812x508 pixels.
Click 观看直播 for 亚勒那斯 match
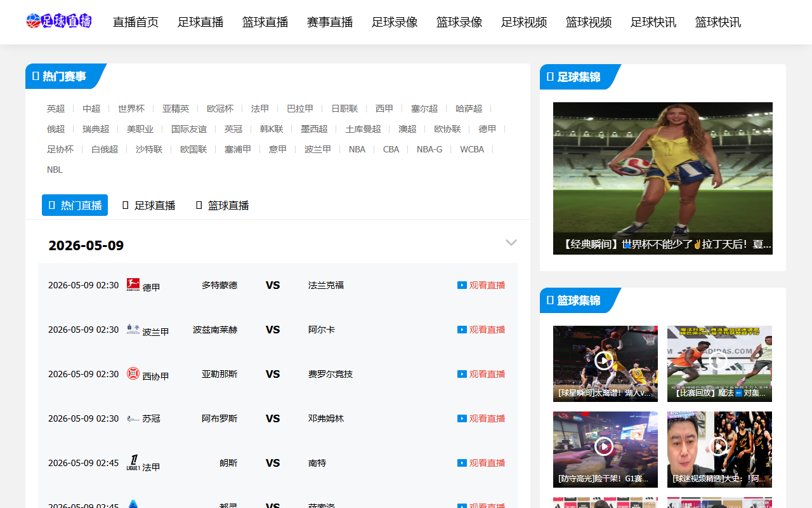481,374
